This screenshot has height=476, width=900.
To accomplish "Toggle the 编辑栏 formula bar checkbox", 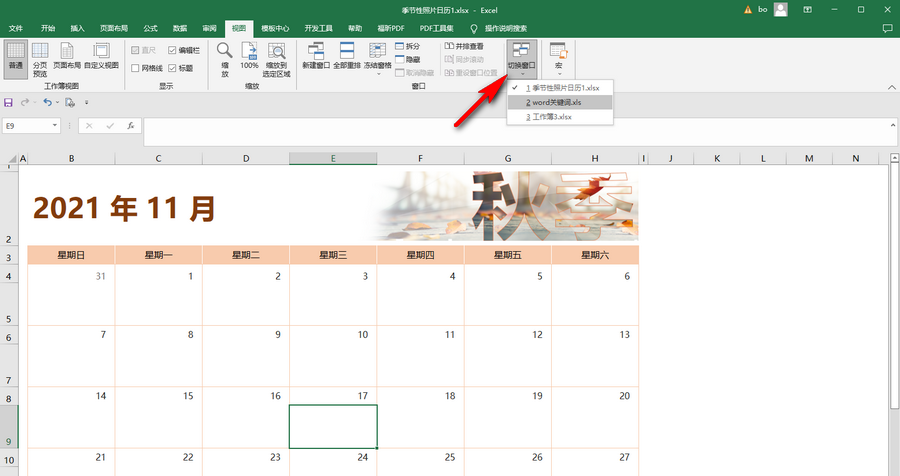I will pos(172,50).
